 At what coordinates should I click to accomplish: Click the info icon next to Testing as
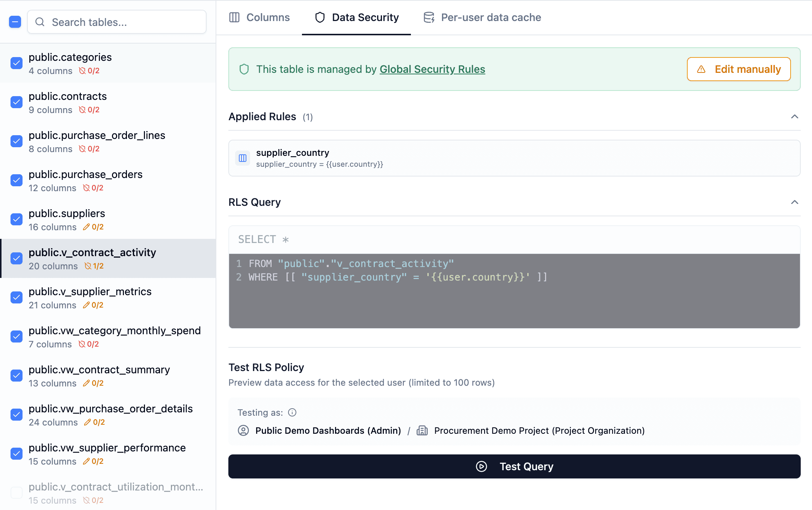click(292, 412)
